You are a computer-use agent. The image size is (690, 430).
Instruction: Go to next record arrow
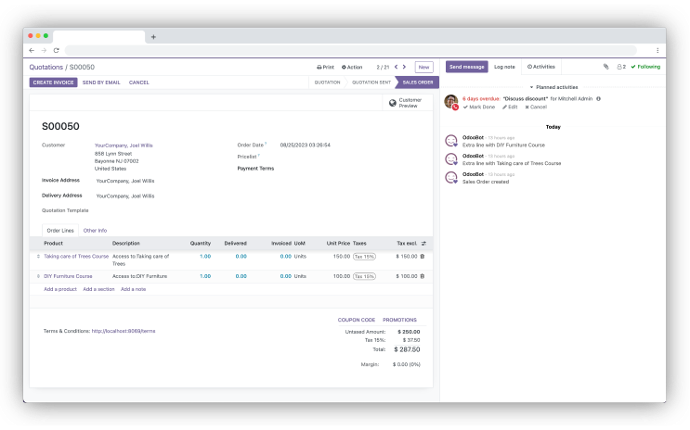(403, 67)
